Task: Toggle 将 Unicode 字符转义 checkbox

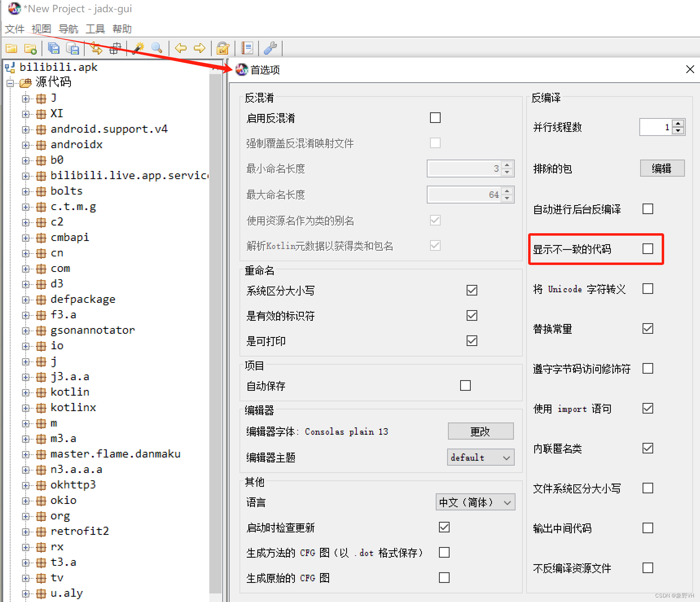Action: (x=648, y=289)
